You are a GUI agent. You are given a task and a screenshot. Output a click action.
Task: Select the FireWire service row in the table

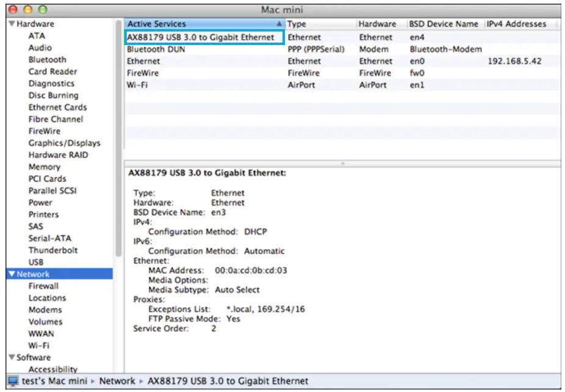click(342, 73)
